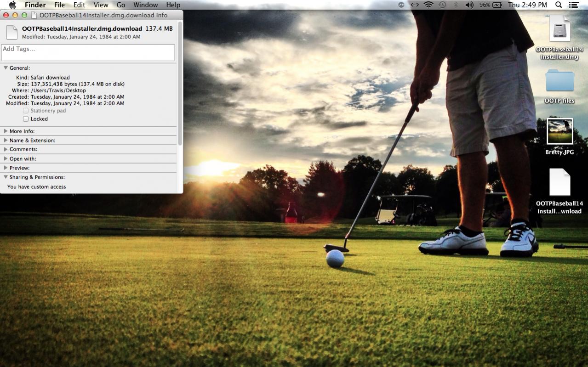Click the Add Tags field
This screenshot has height=367, width=588.
(88, 52)
